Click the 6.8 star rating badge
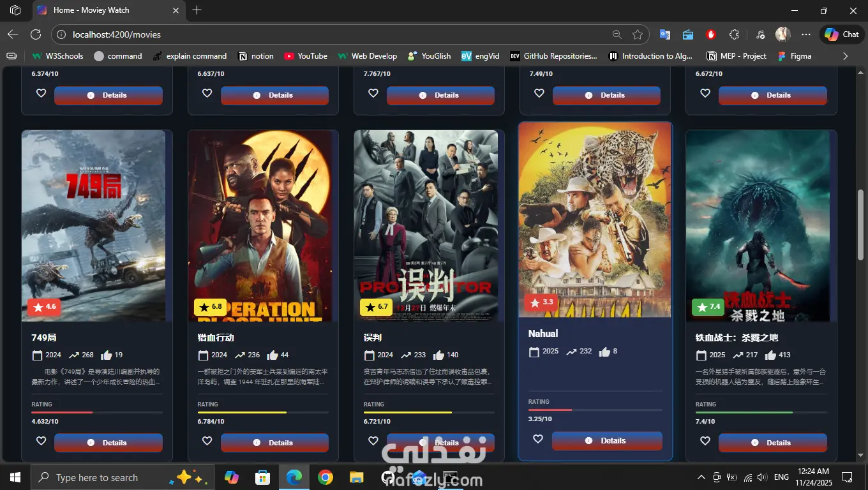The height and width of the screenshot is (490, 868). (x=210, y=307)
